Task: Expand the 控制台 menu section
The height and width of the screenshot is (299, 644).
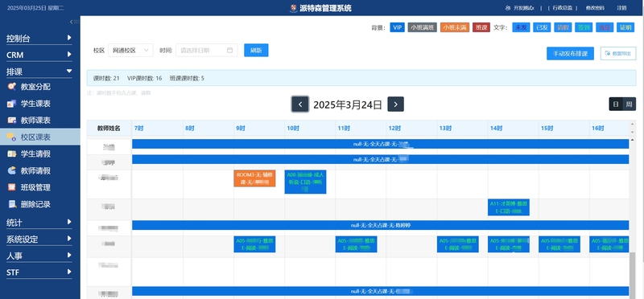Action: pyautogui.click(x=39, y=39)
